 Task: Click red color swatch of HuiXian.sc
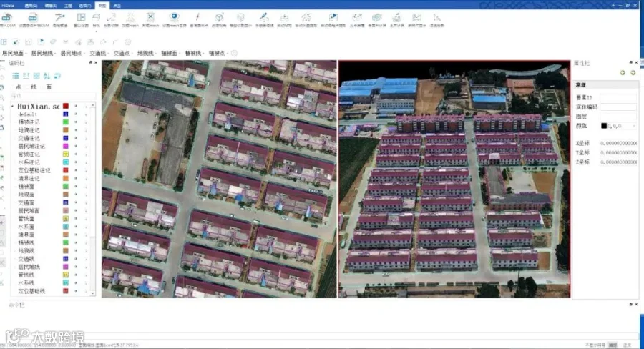tap(65, 106)
